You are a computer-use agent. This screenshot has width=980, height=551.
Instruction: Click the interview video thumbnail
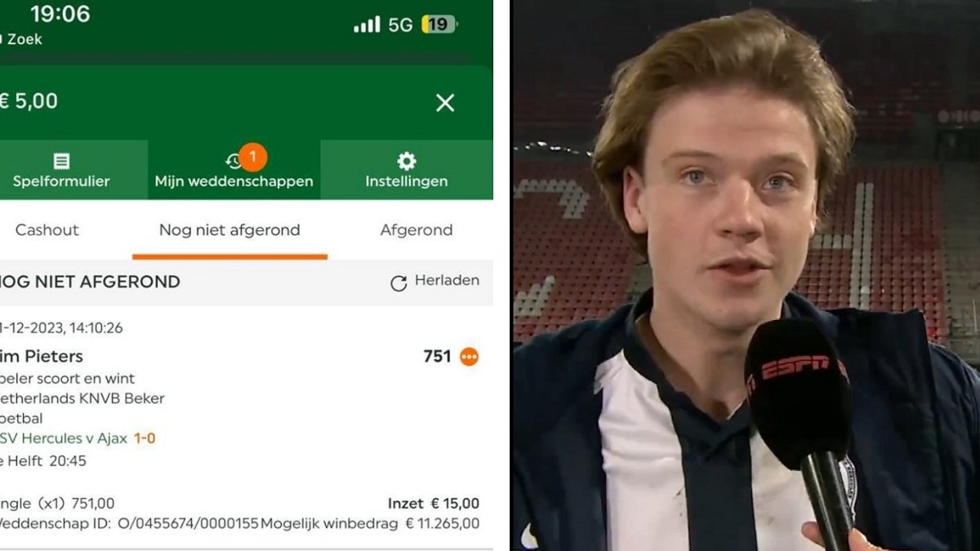745,276
